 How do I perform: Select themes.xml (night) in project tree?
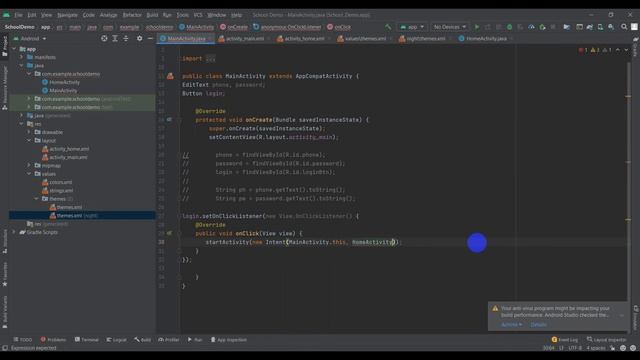[73, 216]
